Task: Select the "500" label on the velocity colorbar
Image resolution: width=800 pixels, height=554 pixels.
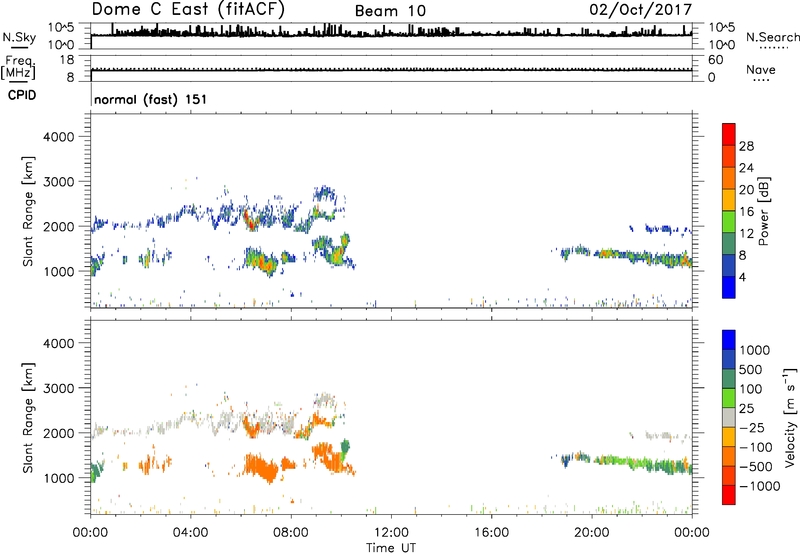Action: pyautogui.click(x=750, y=369)
